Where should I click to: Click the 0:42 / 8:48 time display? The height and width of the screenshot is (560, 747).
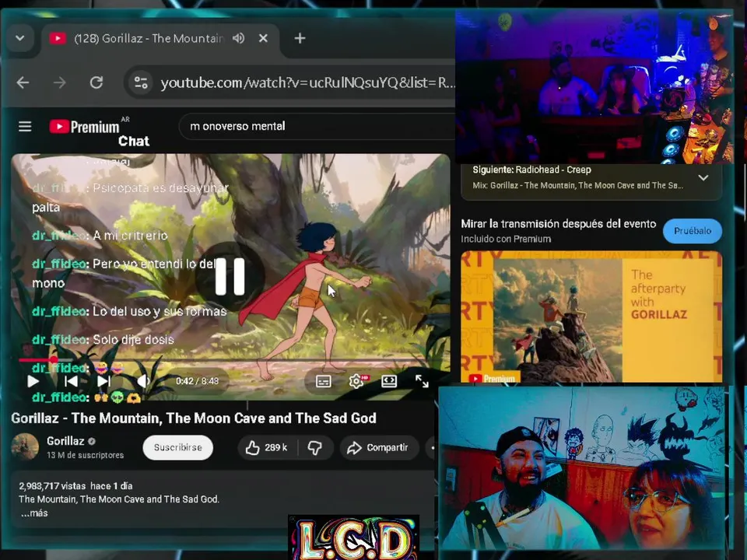(x=197, y=381)
